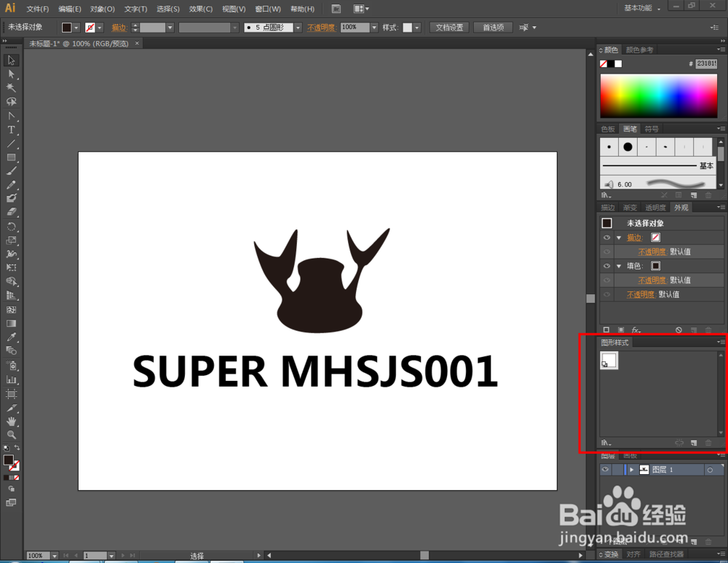Image resolution: width=728 pixels, height=563 pixels.
Task: Click the hex color value input field
Action: click(706, 63)
